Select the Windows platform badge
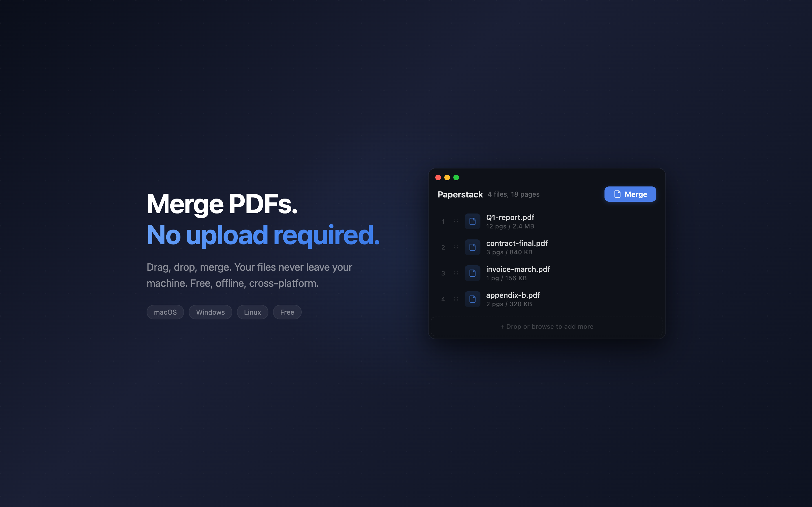Screen dimensions: 812x507 point(210,312)
